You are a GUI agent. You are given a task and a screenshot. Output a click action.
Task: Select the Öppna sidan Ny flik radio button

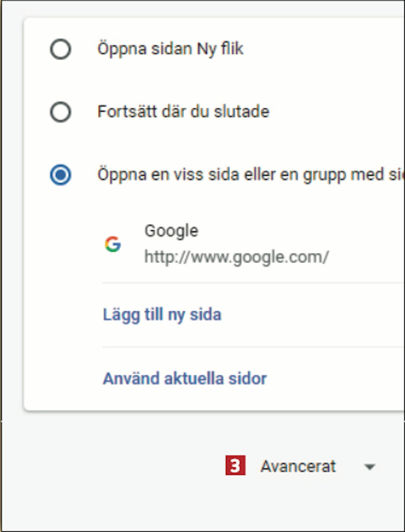point(60,49)
